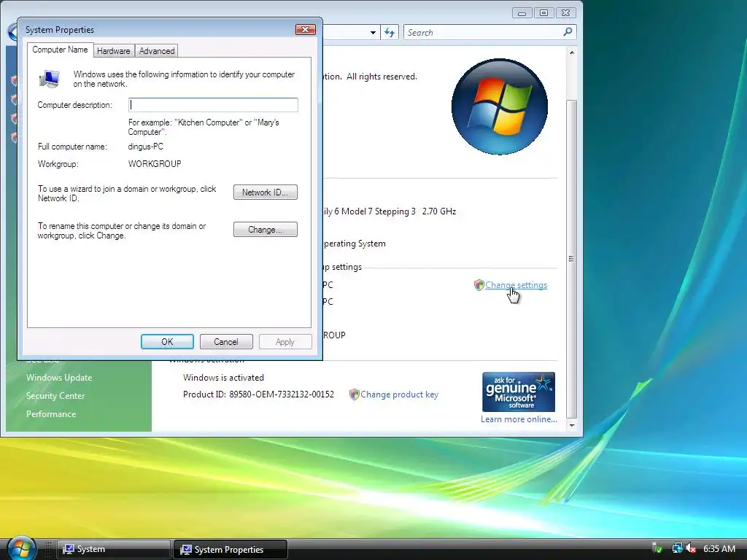Click the first notification tray icon

coord(657,548)
